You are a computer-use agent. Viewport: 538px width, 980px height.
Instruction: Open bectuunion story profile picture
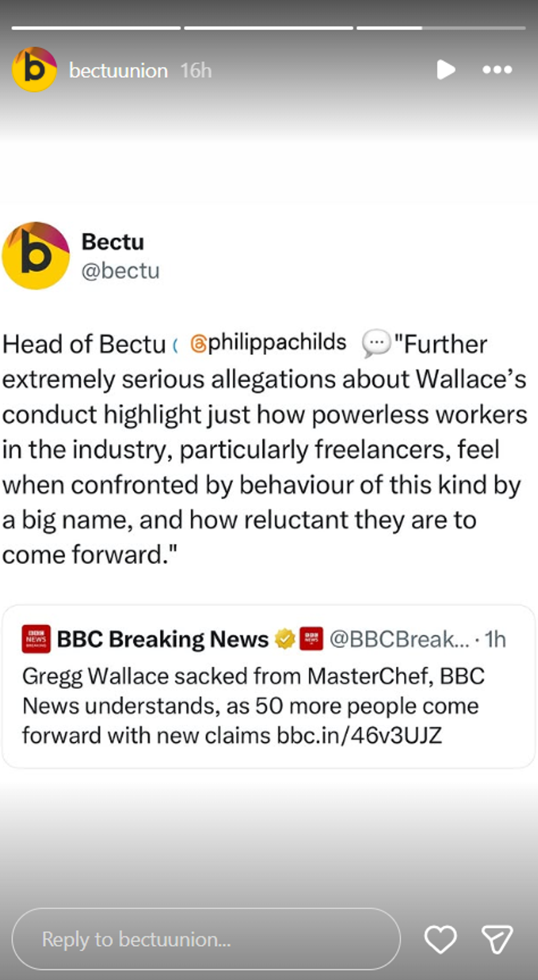[x=34, y=70]
